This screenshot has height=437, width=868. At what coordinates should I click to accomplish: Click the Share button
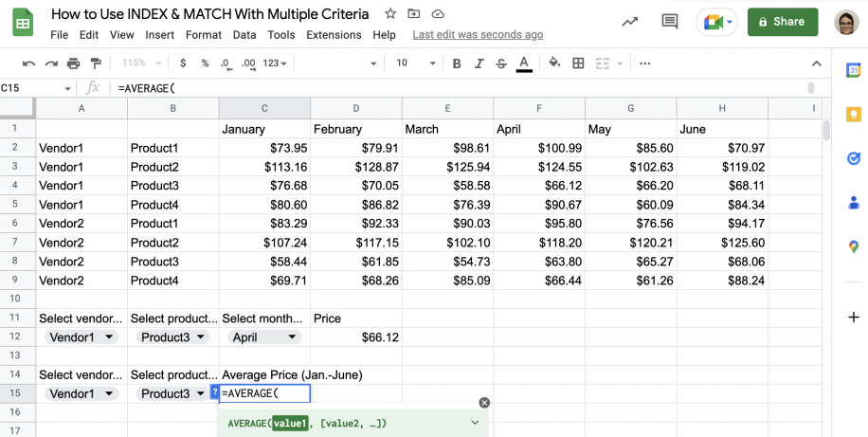click(x=783, y=22)
